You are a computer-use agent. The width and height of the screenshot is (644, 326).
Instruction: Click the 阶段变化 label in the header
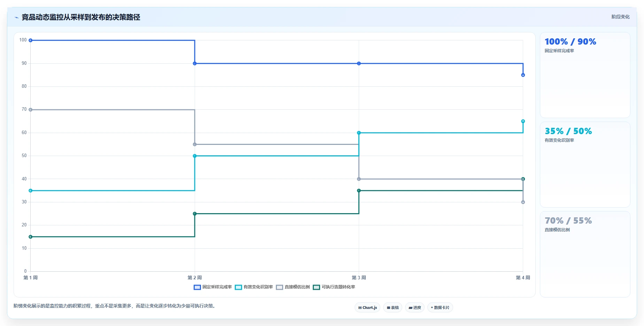pos(620,17)
